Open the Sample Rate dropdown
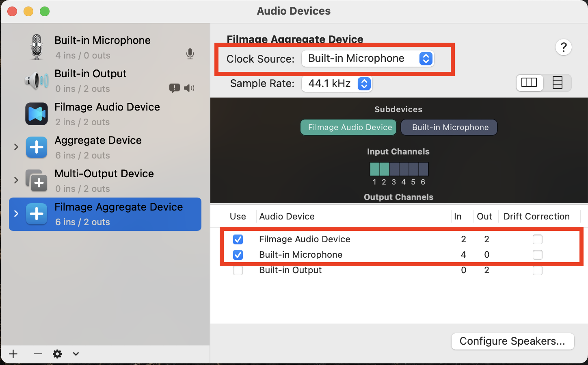The height and width of the screenshot is (365, 588). tap(337, 84)
